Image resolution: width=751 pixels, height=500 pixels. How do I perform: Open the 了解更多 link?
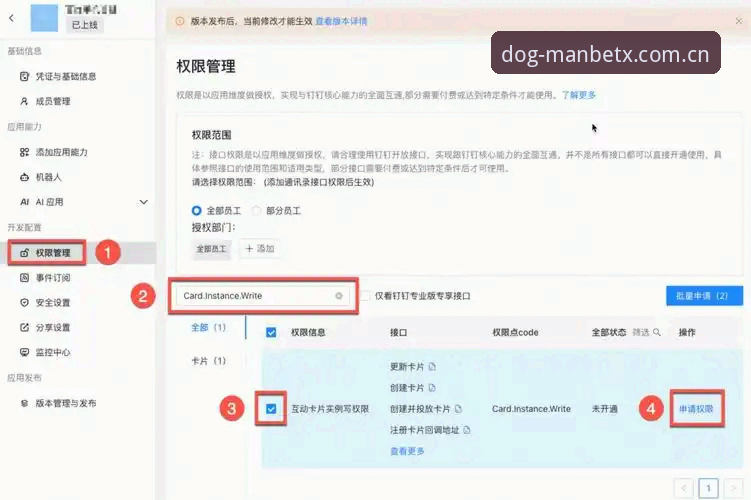pos(579,95)
